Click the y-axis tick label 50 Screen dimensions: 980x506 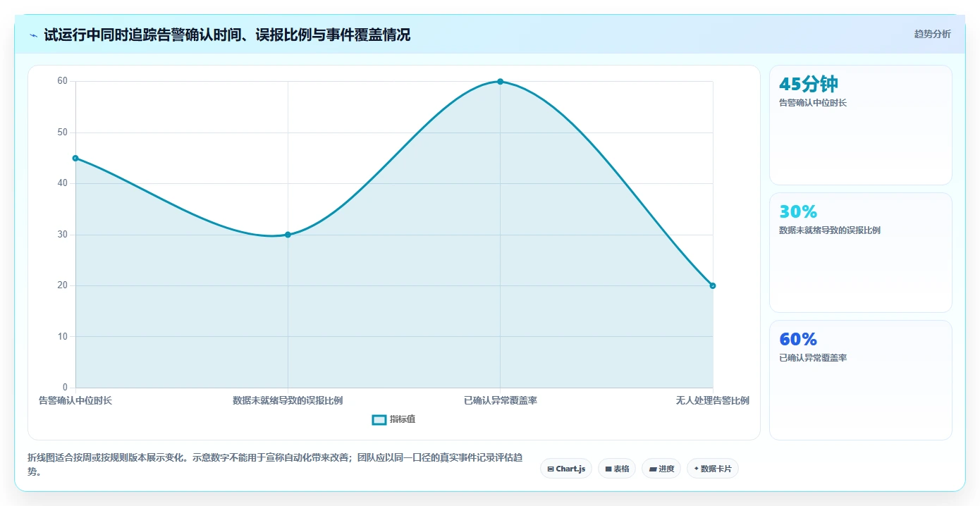coord(63,132)
